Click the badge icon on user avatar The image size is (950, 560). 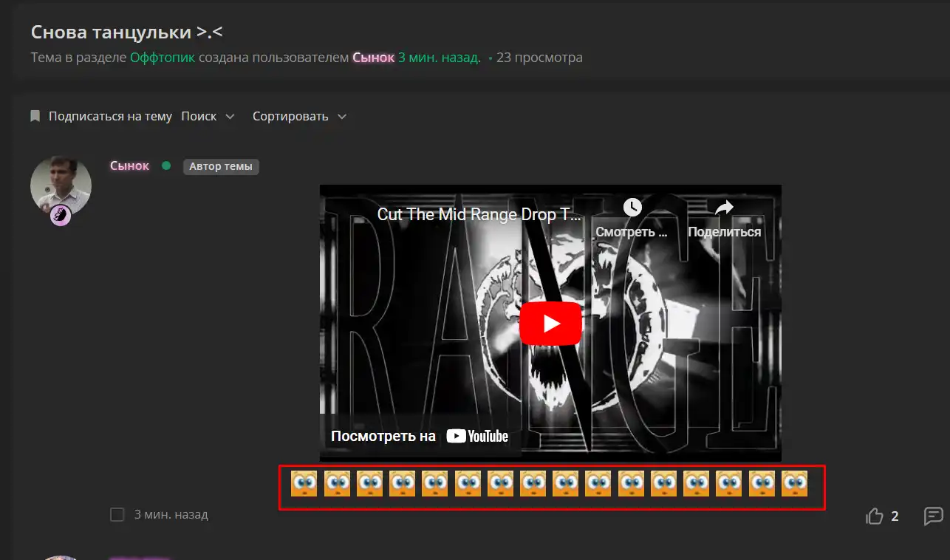tap(61, 216)
